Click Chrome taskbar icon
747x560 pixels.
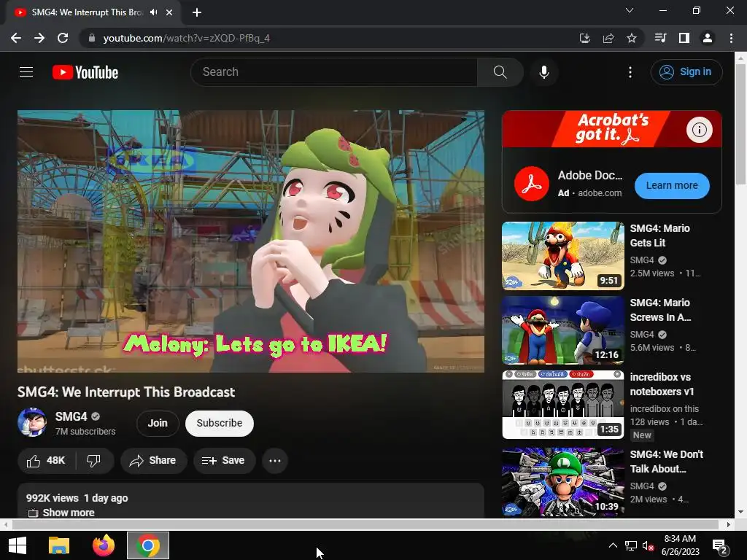(x=147, y=545)
